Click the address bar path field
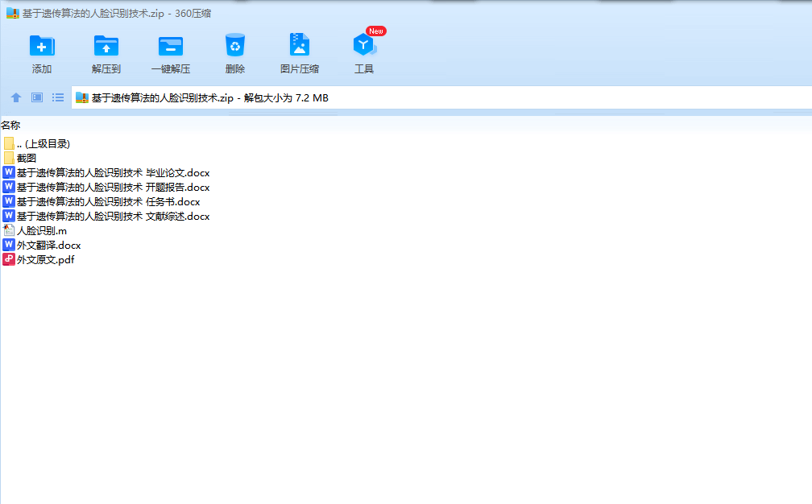This screenshot has height=504, width=812. tap(441, 97)
